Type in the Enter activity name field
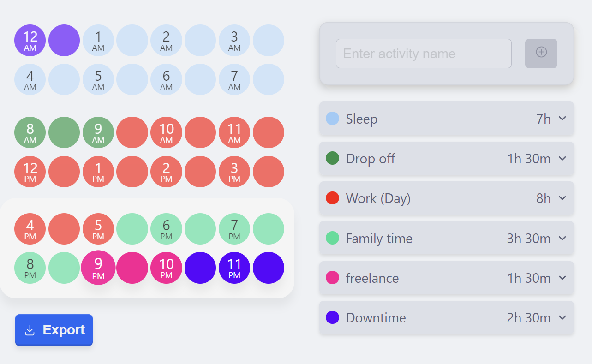 [x=423, y=54]
